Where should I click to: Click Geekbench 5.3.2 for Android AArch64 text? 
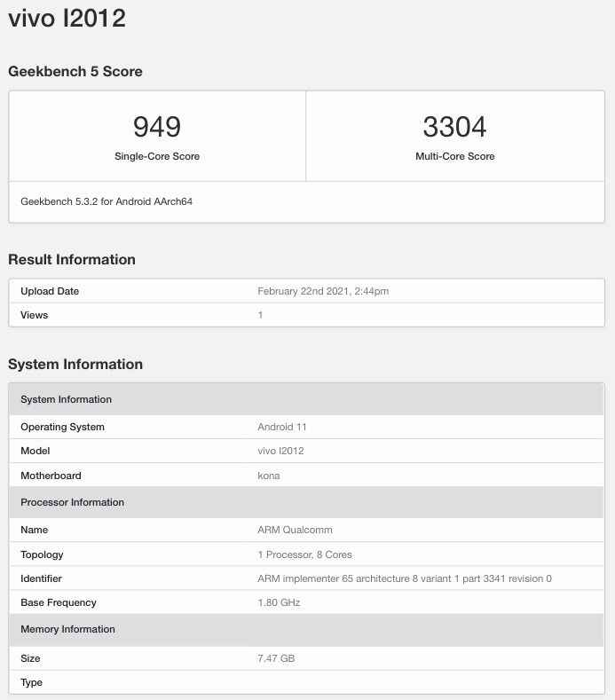(106, 201)
